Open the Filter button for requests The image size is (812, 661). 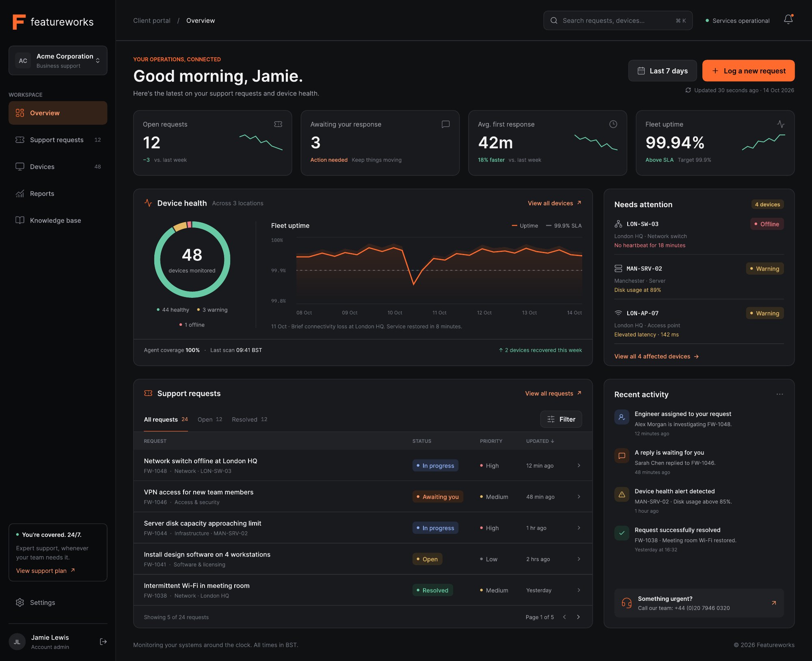click(561, 419)
